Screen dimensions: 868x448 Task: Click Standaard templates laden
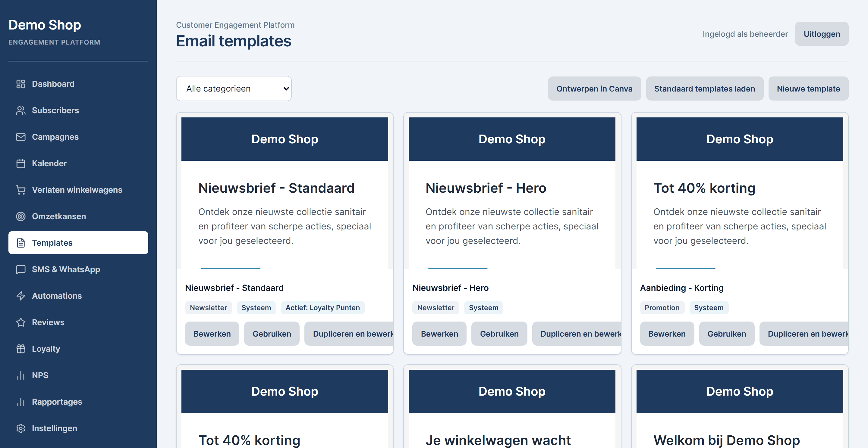[704, 89]
